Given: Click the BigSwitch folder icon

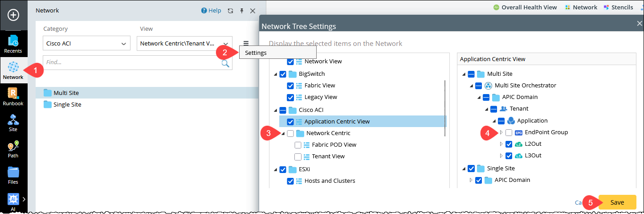Looking at the screenshot, I should point(293,74).
